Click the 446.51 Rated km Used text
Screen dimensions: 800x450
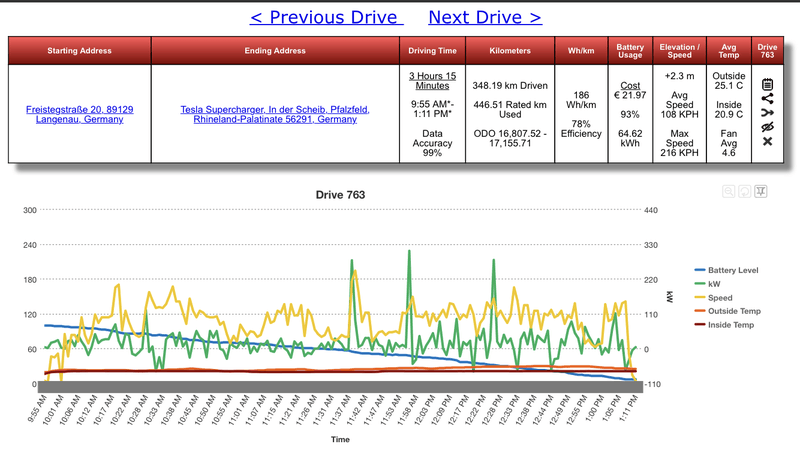(x=510, y=110)
